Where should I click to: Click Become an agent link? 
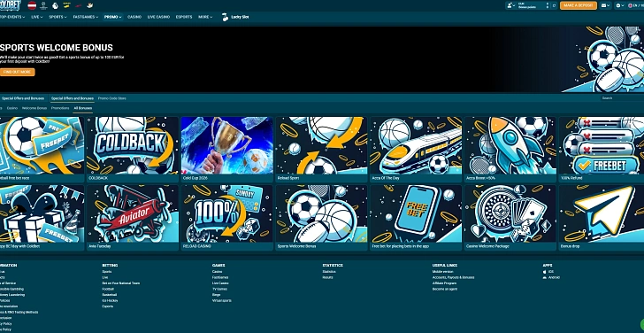[445, 289]
